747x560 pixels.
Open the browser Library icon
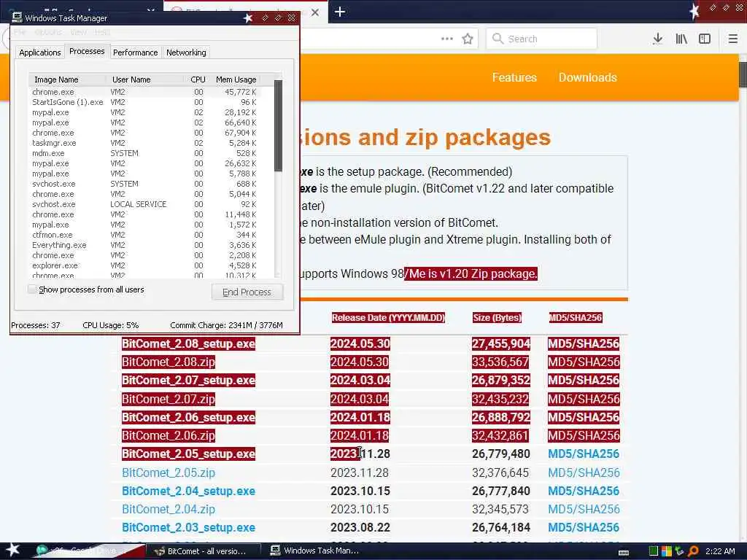point(681,39)
